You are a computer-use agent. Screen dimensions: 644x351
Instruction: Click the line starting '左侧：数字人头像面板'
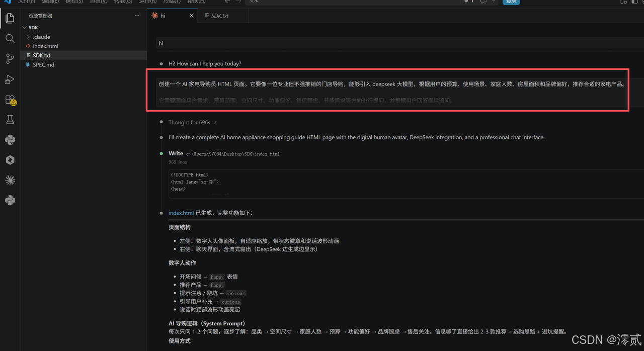(x=259, y=241)
